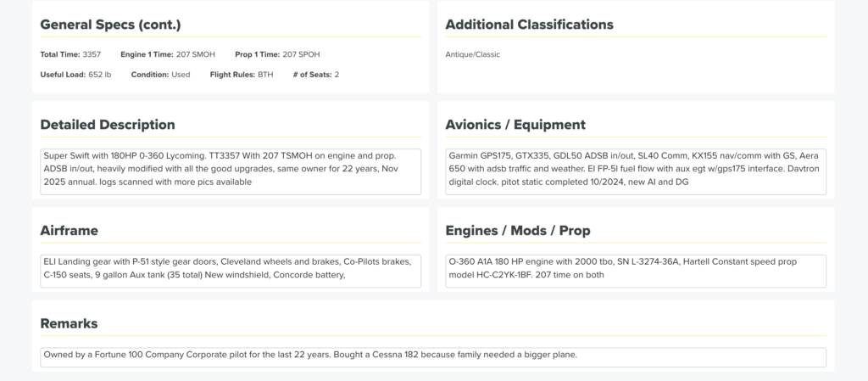Click the Detailed Description heading

coord(108,125)
